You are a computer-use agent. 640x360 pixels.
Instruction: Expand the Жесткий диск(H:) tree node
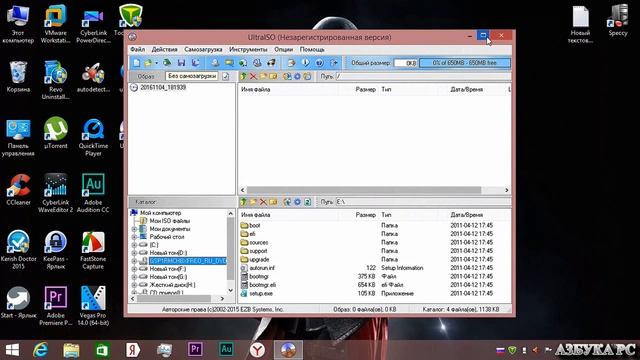click(x=134, y=285)
